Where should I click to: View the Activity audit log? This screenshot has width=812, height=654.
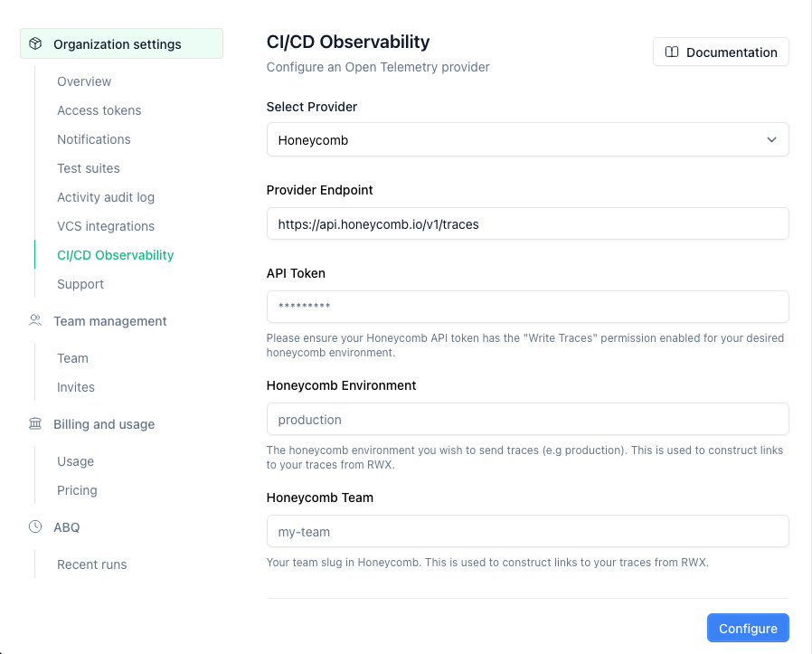click(x=105, y=197)
